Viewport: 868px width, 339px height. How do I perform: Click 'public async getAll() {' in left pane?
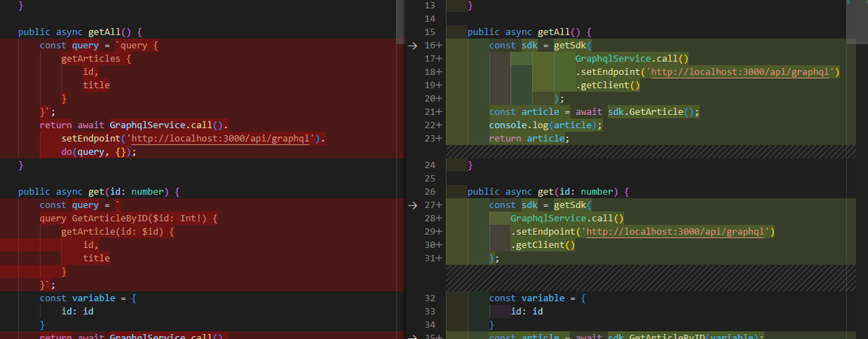pyautogui.click(x=80, y=32)
